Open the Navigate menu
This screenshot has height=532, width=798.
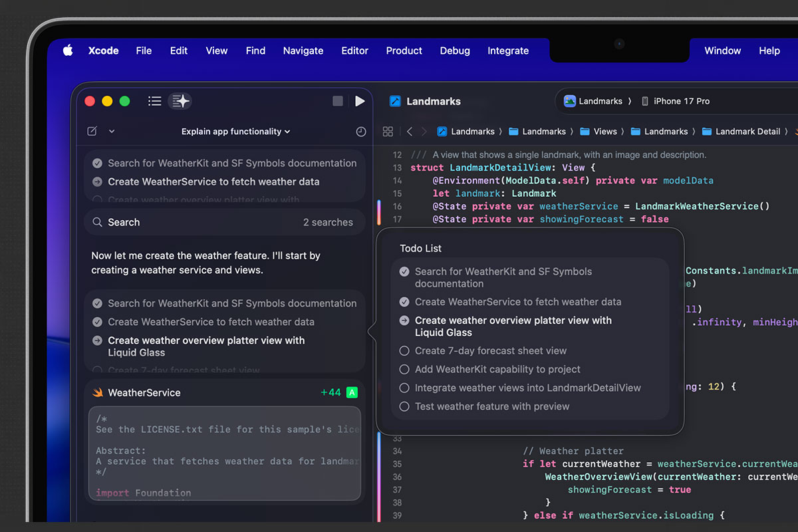point(303,51)
